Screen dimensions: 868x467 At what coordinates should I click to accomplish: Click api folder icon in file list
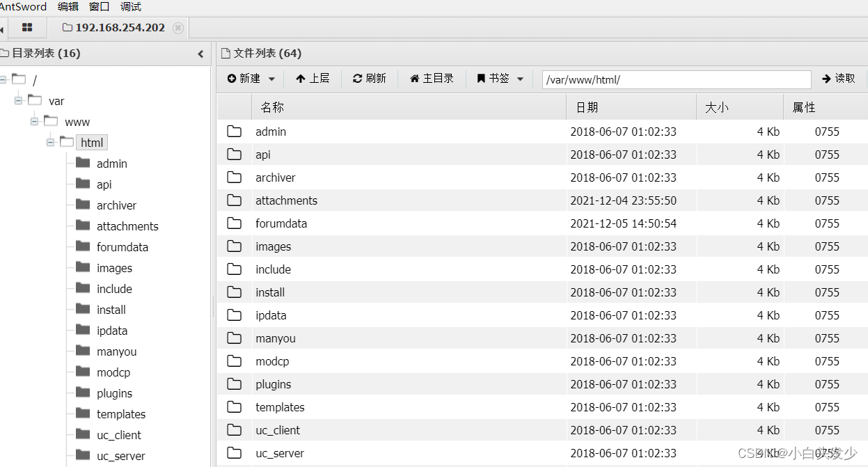[235, 155]
